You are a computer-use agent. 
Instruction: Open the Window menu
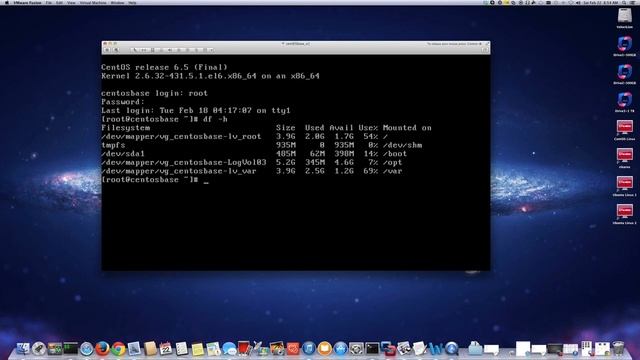point(118,2)
